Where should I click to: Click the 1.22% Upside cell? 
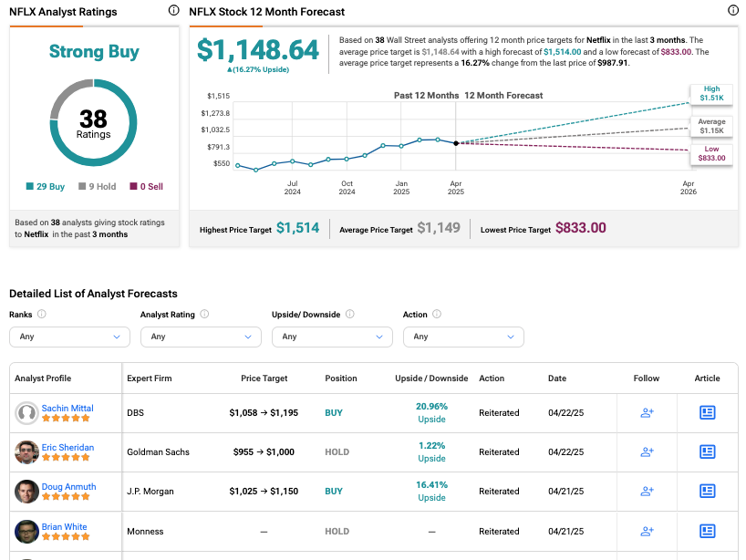(x=431, y=452)
